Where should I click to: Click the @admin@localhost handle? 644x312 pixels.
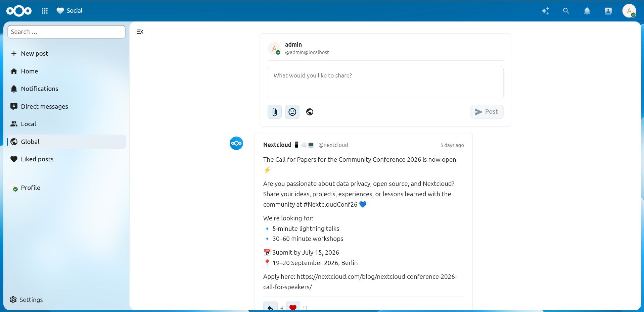point(307,52)
